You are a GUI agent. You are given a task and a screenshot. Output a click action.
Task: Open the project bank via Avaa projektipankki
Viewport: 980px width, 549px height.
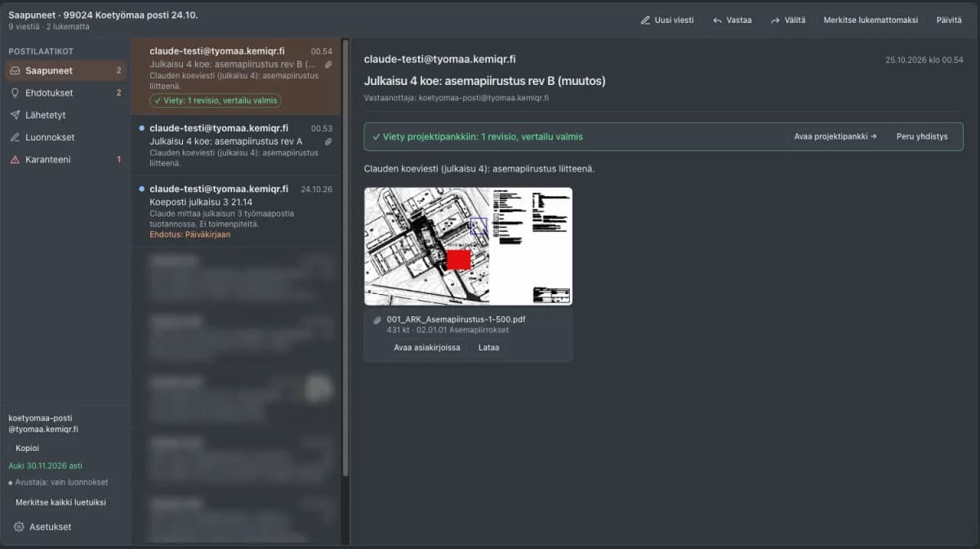tap(835, 136)
